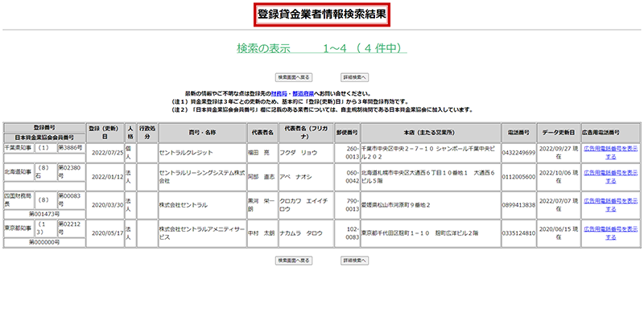Show advertising phone number for 株式会社セントラル
This screenshot has height=325, width=644.
[x=611, y=200]
